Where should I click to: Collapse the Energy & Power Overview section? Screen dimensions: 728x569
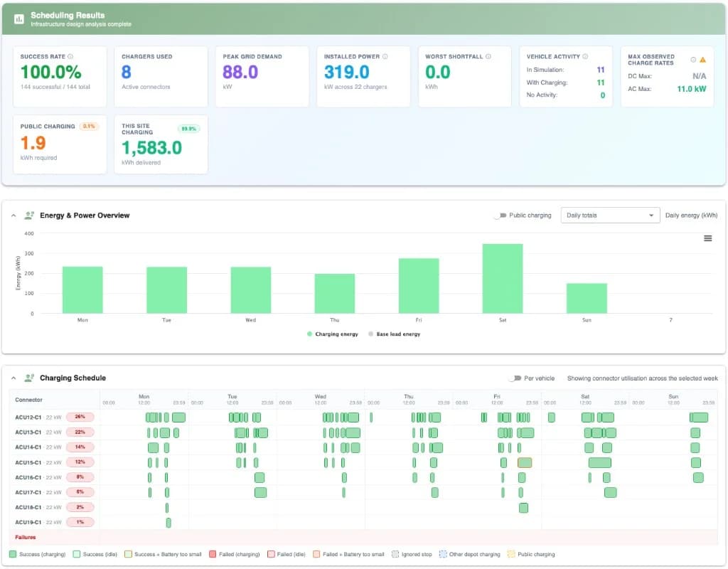point(14,216)
